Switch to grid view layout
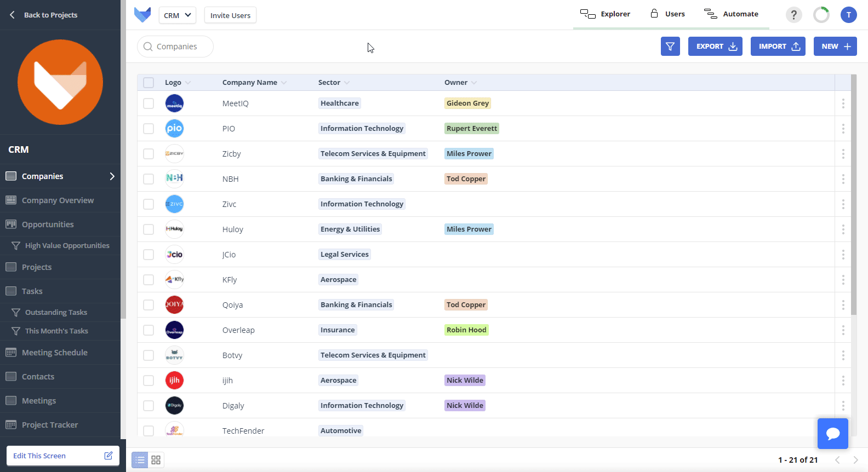Screen dimensions: 868x472 (x=156, y=460)
